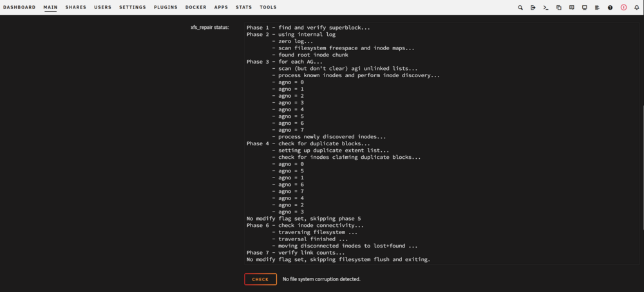Viewport: 644px width, 292px height.
Task: Click 'Phase 6 - check inode connectivity...' line
Action: pos(305,226)
